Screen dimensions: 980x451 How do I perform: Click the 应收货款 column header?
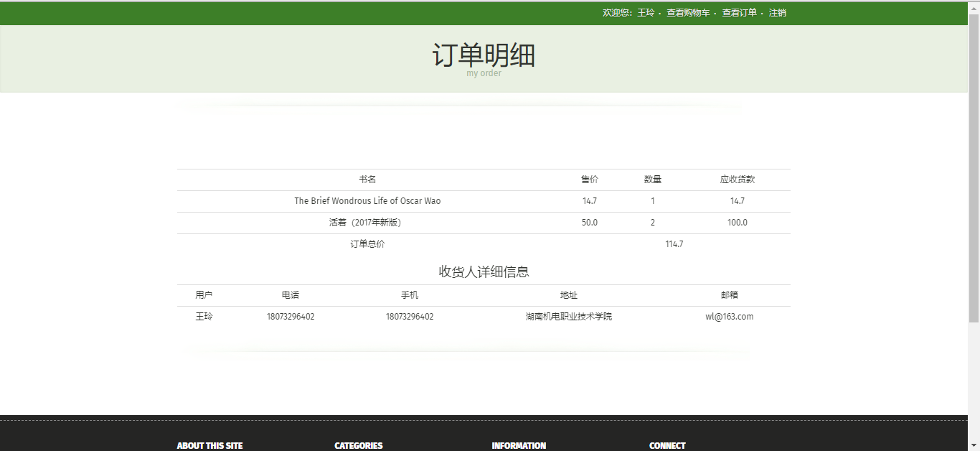[x=738, y=180]
